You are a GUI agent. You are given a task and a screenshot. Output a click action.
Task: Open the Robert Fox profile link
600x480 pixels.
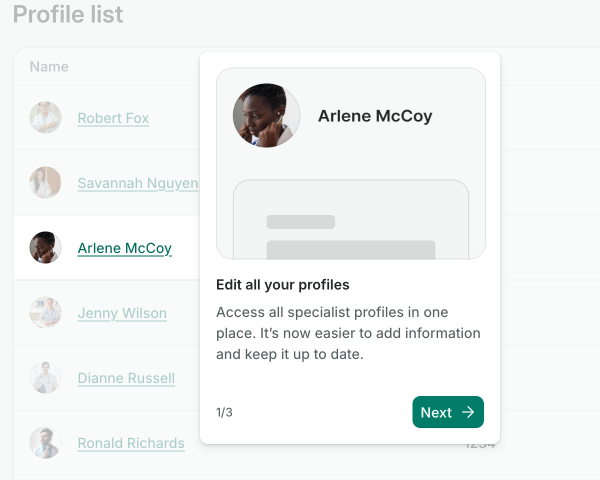coord(113,118)
